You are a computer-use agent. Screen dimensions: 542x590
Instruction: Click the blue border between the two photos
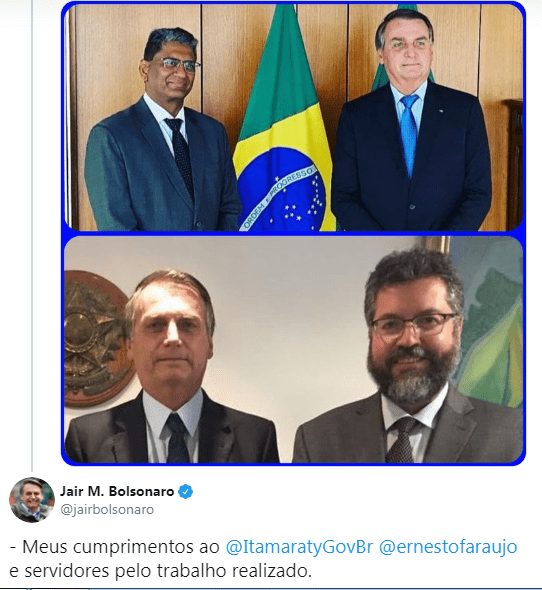pyautogui.click(x=293, y=233)
